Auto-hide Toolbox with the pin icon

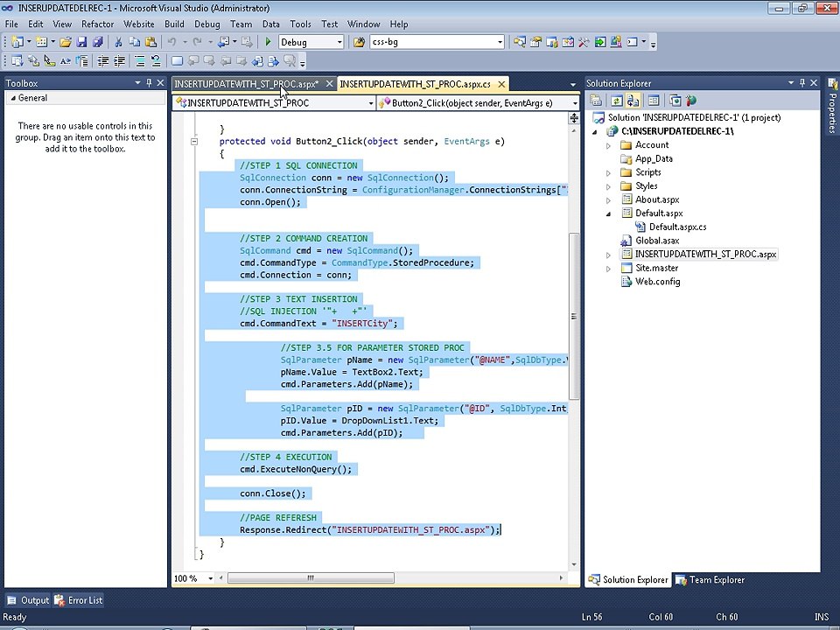tap(149, 83)
